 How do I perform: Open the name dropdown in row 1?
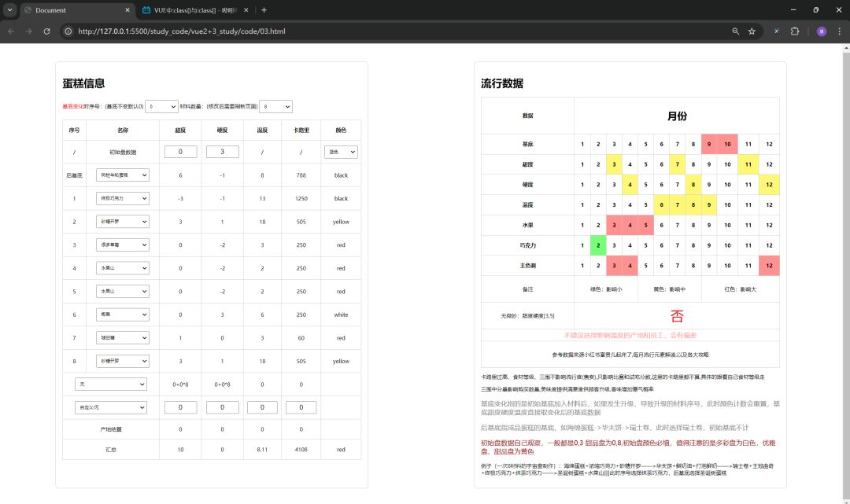pos(123,198)
